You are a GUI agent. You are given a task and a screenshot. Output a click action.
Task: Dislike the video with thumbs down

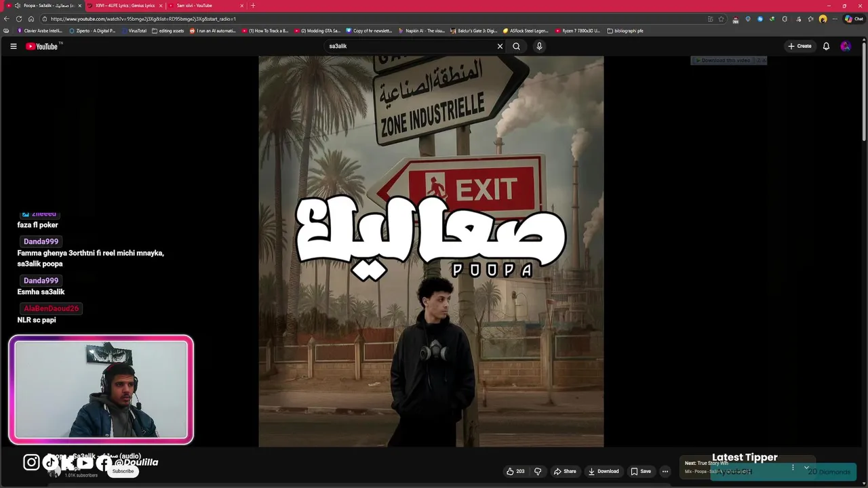coord(538,471)
